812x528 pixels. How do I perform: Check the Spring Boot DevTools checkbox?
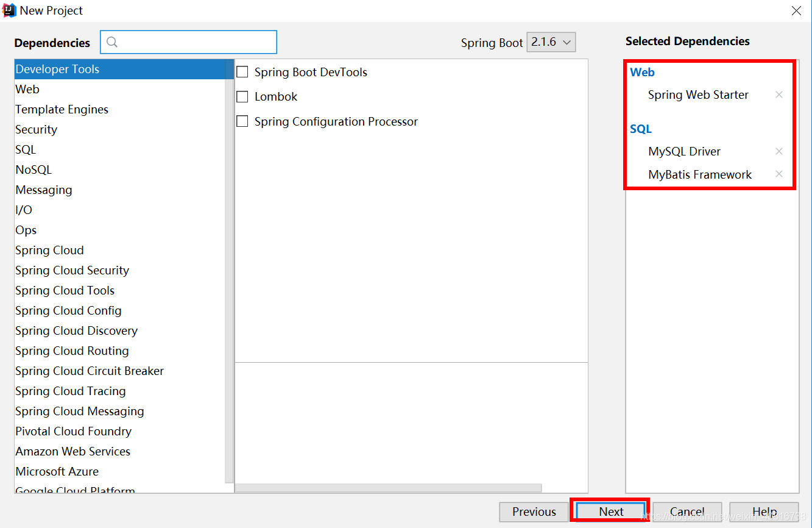(x=242, y=72)
